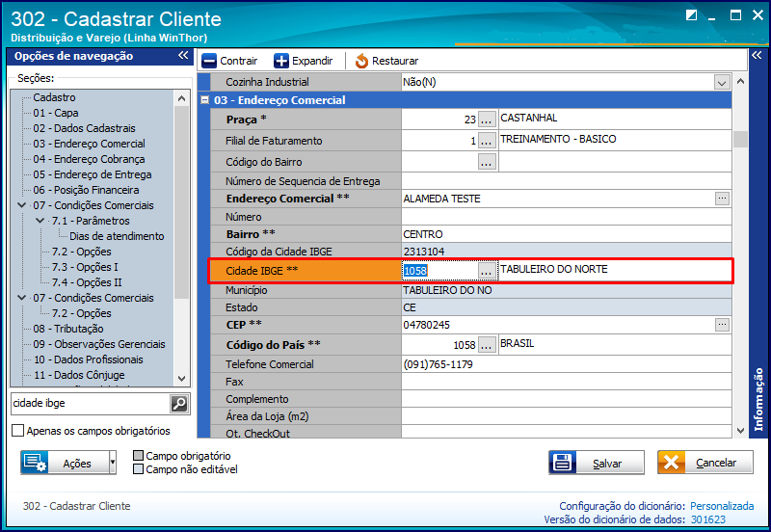This screenshot has height=532, width=771.
Task: Click the Salvar button
Action: point(596,463)
